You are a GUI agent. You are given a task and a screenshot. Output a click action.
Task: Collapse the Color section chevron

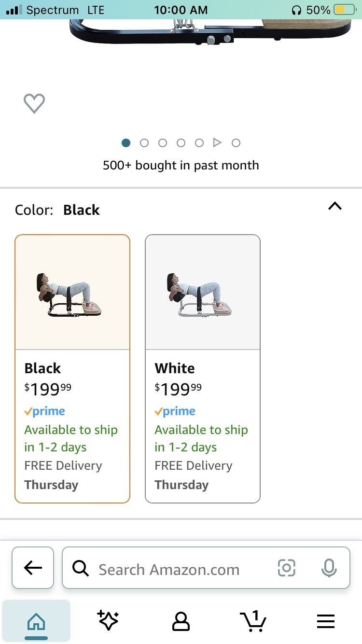tap(334, 207)
